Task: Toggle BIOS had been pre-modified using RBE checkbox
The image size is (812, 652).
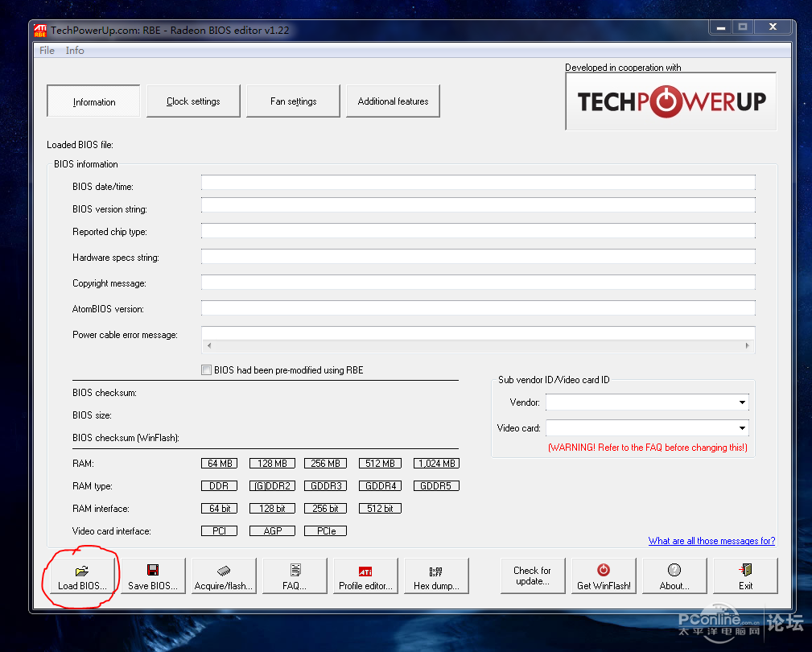Action: (x=206, y=369)
